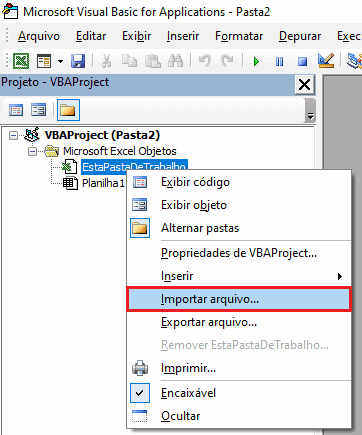Run macro with the green play icon
The height and width of the screenshot is (435, 362).
coord(256,62)
